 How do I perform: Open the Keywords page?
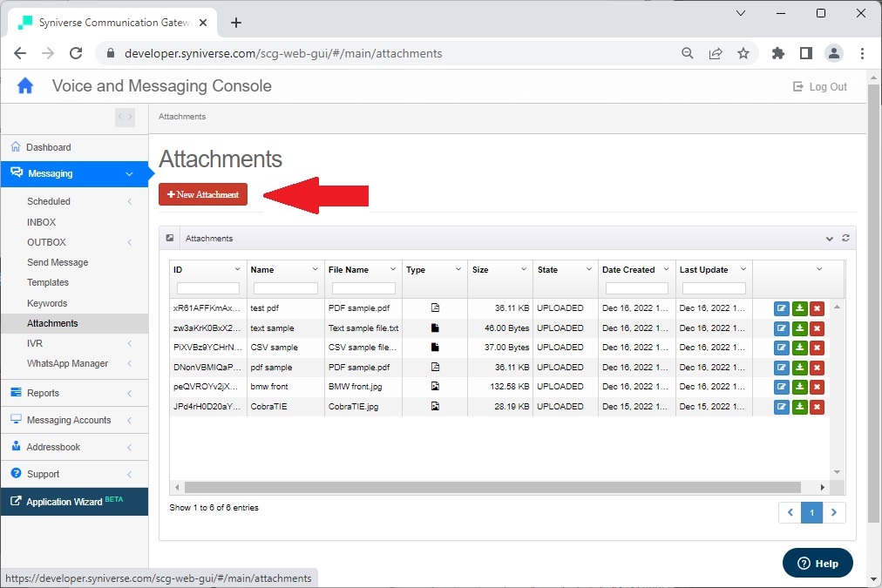click(x=47, y=303)
